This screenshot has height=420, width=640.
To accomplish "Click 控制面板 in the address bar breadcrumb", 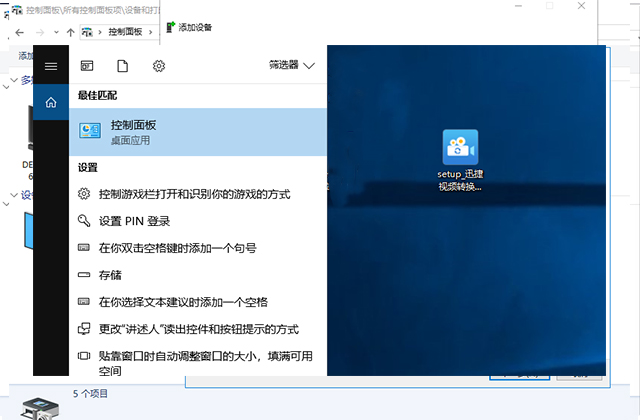I will coord(125,32).
